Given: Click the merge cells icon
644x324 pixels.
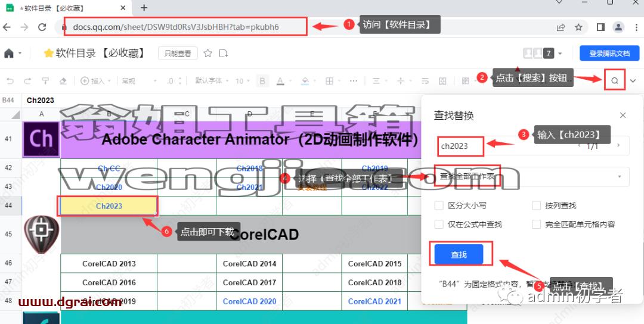Looking at the screenshot, I should tap(442, 81).
